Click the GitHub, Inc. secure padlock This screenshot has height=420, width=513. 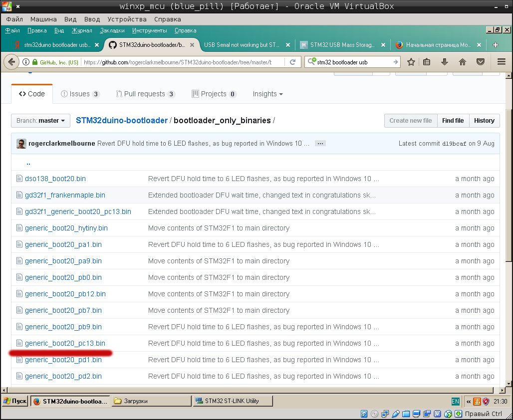tap(34, 62)
